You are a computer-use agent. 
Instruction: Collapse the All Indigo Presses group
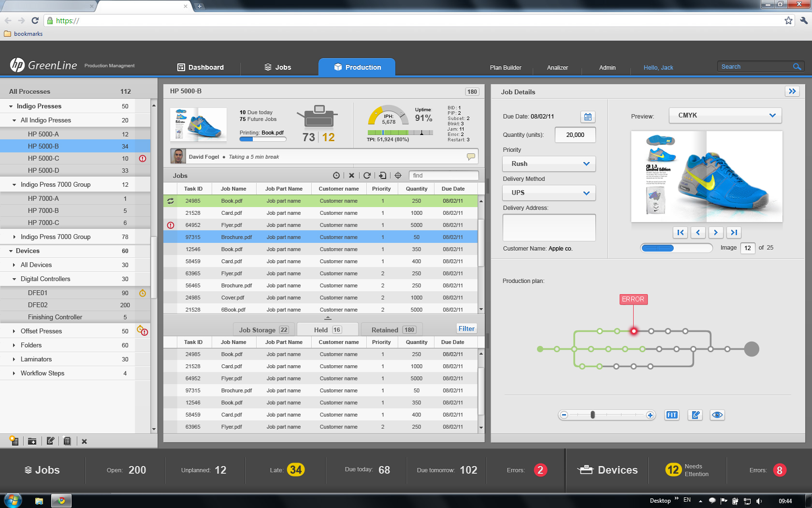click(x=14, y=120)
